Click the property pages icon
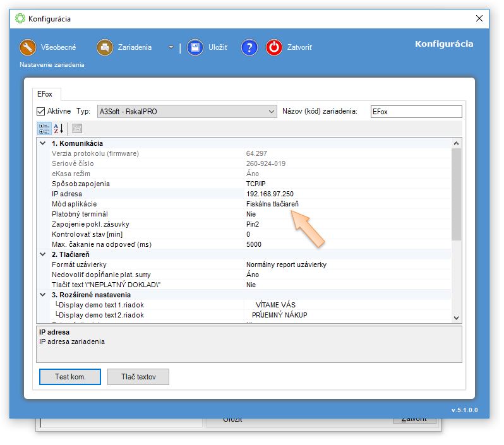The height and width of the screenshot is (445, 504). pyautogui.click(x=76, y=128)
